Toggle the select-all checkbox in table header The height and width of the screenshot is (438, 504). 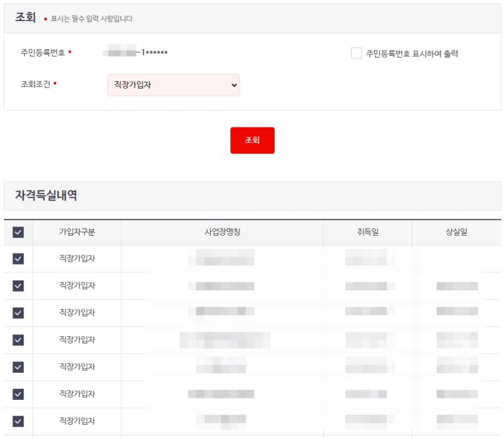18,232
